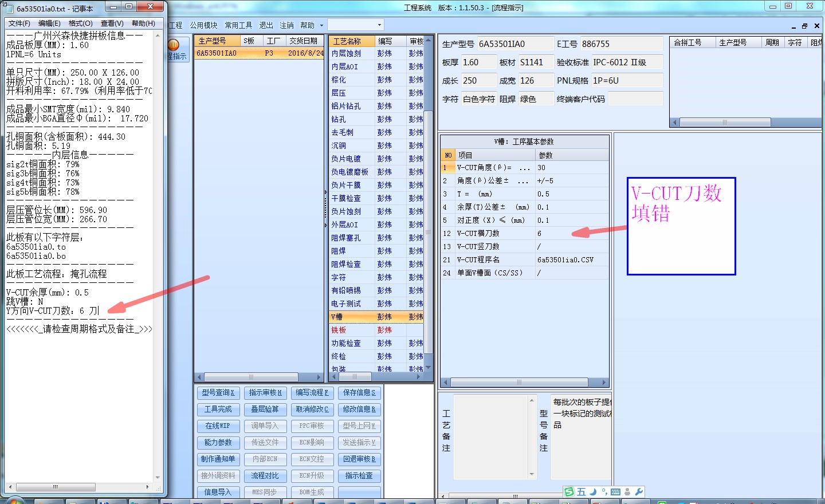Click the 指示审核H button
This screenshot has height=504, width=825.
pos(265,392)
